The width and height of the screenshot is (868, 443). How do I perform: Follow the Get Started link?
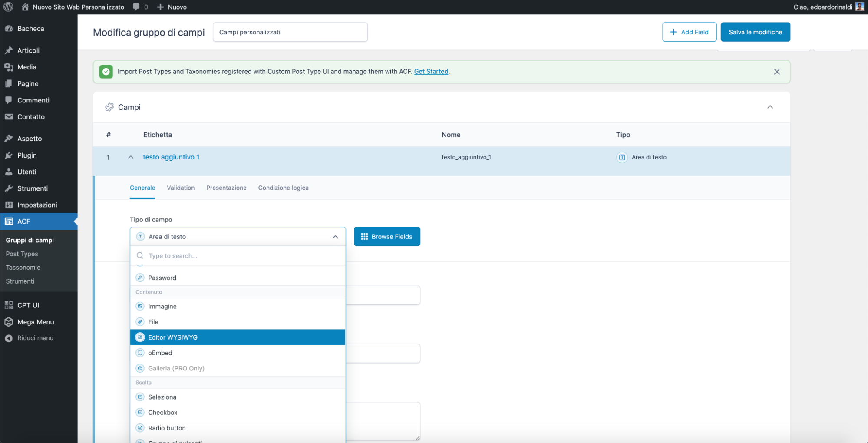[x=431, y=72]
